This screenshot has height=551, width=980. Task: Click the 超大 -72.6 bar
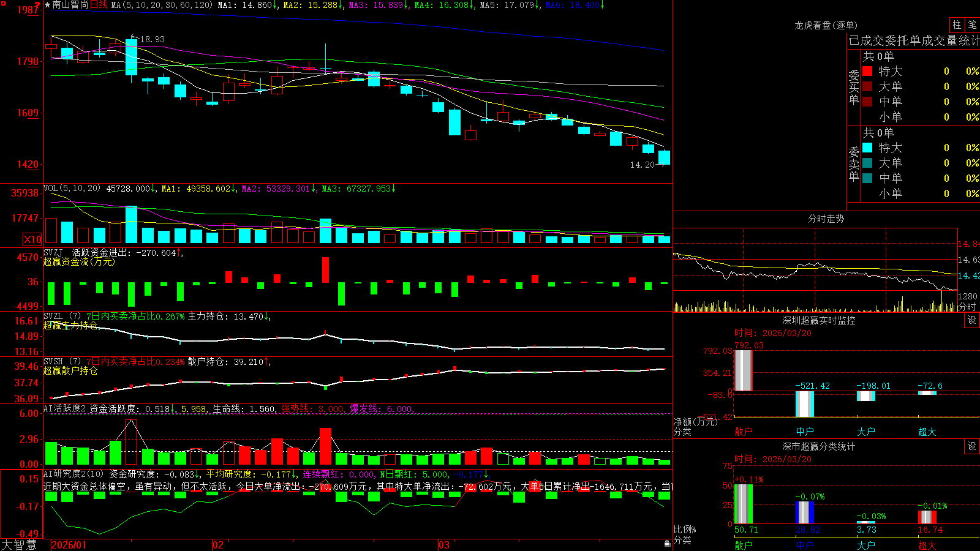click(x=927, y=393)
